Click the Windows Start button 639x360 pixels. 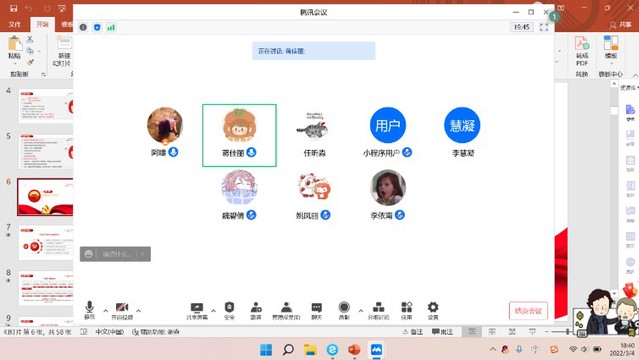coord(266,349)
